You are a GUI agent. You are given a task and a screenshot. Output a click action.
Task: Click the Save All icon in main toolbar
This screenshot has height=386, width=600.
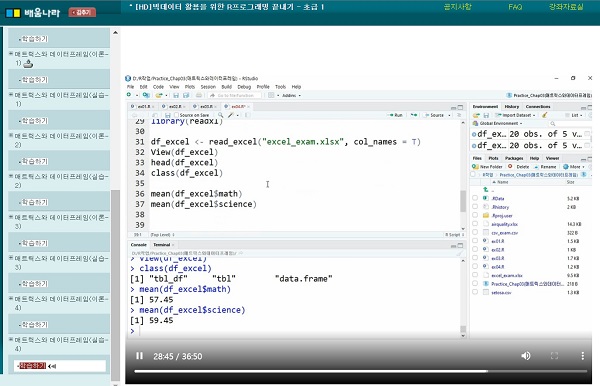pos(186,95)
